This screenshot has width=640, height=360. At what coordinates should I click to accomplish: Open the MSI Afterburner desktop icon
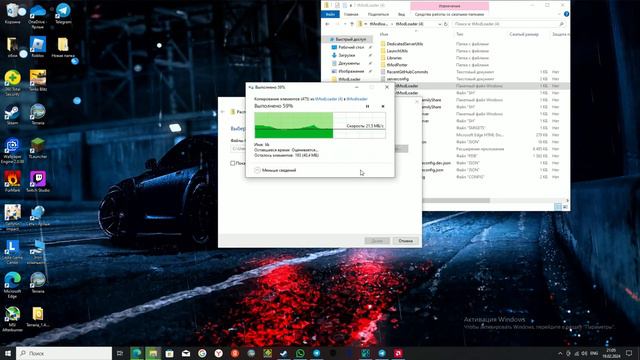pos(13,319)
